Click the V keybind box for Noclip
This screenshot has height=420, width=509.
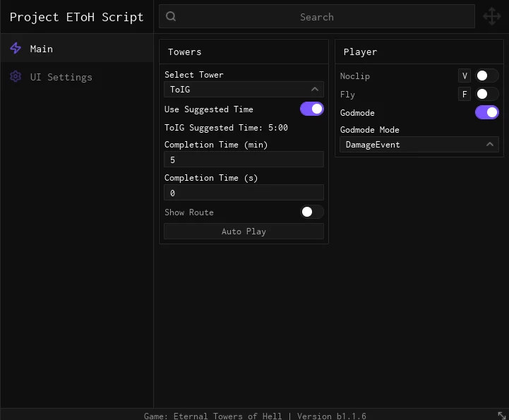click(x=465, y=76)
